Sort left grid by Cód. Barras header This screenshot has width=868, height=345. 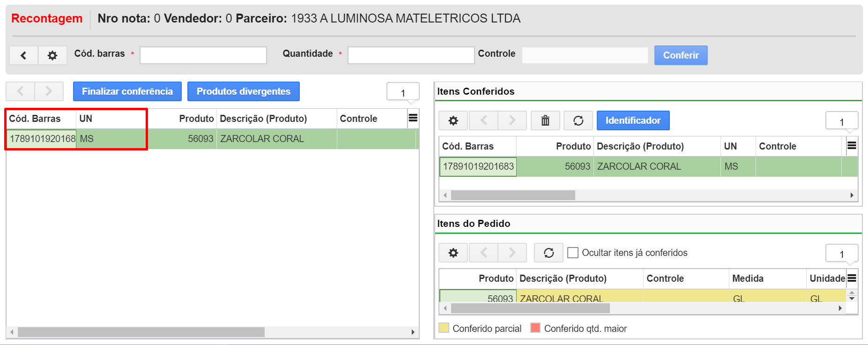[41, 119]
